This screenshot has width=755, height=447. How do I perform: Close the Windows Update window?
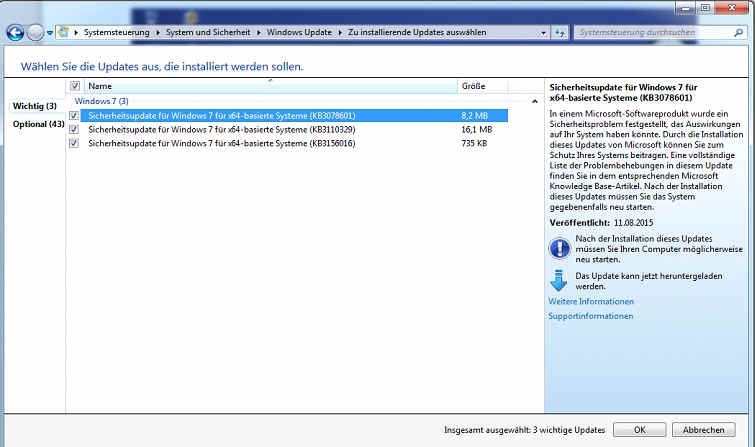[731, 8]
